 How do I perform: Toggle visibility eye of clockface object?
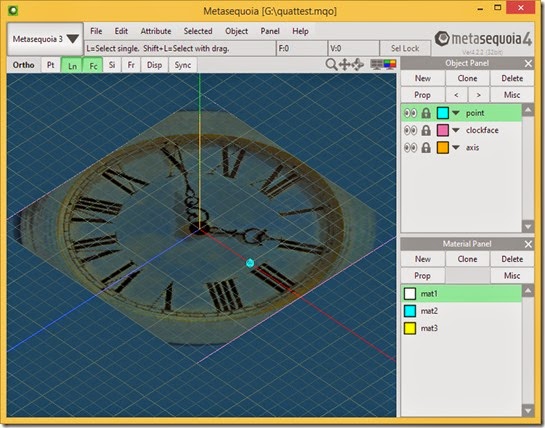tap(410, 130)
